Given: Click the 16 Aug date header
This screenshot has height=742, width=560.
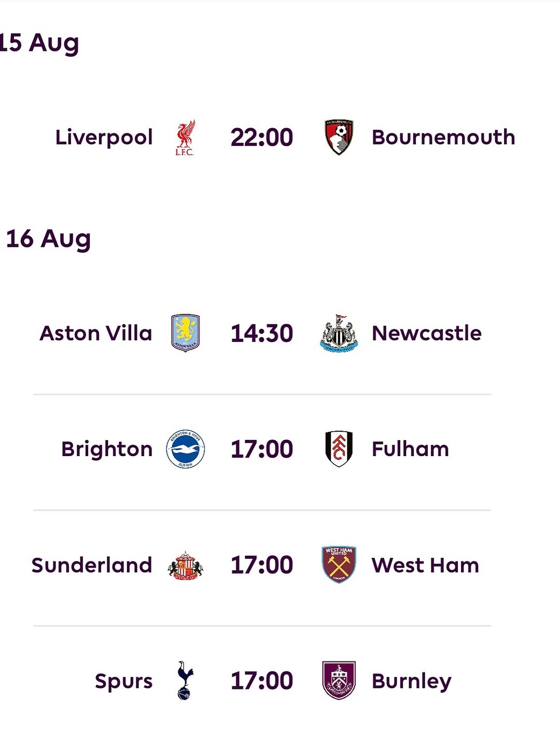Looking at the screenshot, I should pos(48,239).
